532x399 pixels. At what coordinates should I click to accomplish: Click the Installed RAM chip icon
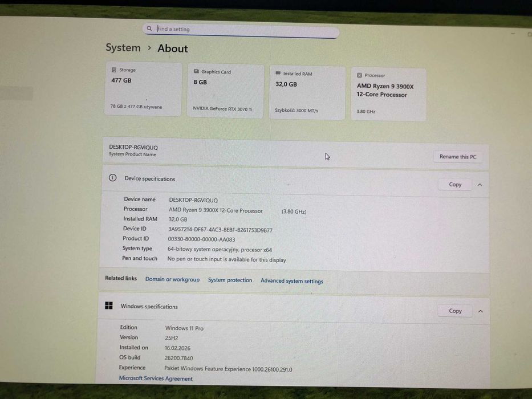(x=278, y=73)
